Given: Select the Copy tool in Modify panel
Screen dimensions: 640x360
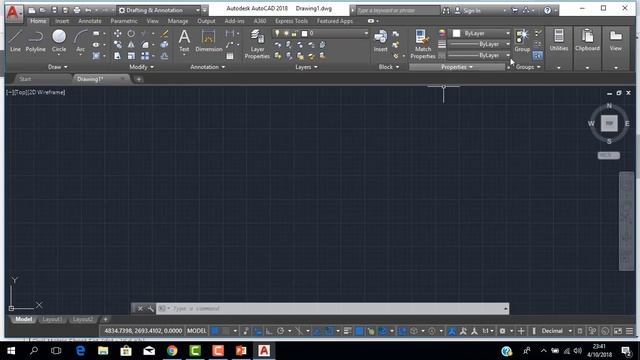Looking at the screenshot, I should [x=118, y=44].
